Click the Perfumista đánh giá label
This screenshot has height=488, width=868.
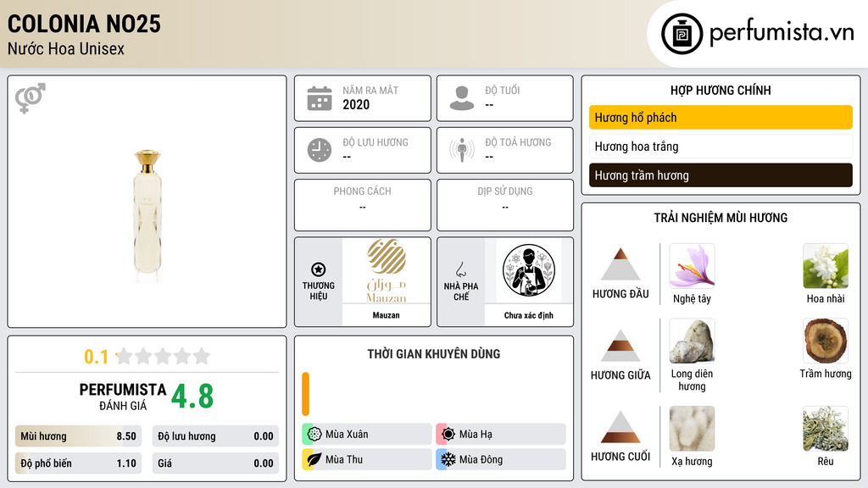(x=123, y=396)
